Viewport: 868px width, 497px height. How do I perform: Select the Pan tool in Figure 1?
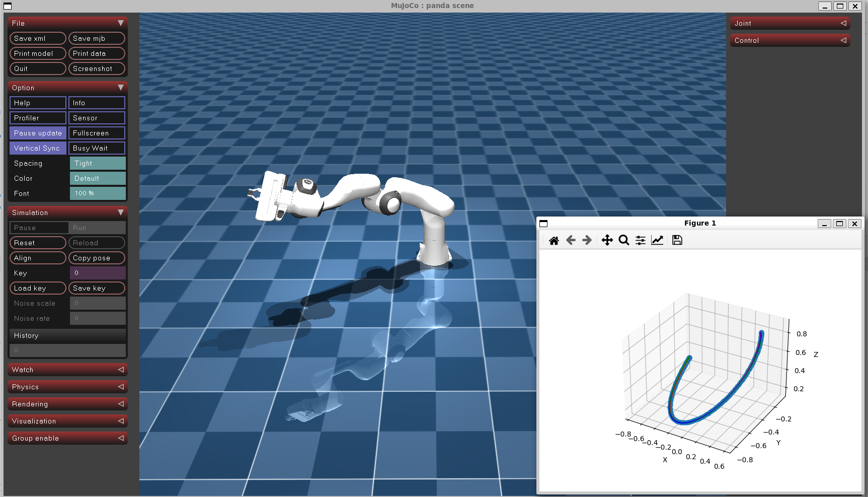pos(607,240)
